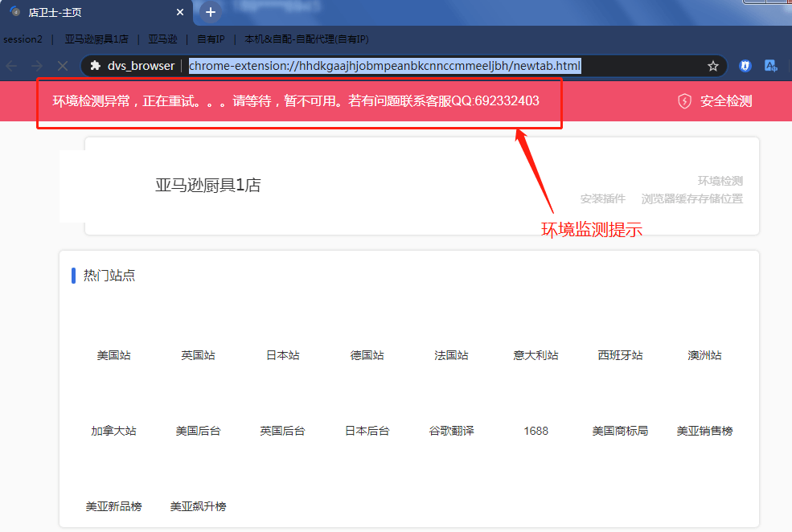Click the dvs_browser extension icon
Viewport: 792px width, 532px height.
pyautogui.click(x=96, y=66)
